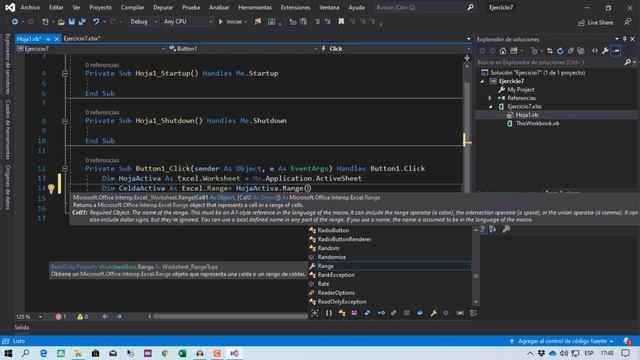Toggle alphabetical sort in Properties panel
Screen dimensions: 640x360
coord(493,229)
